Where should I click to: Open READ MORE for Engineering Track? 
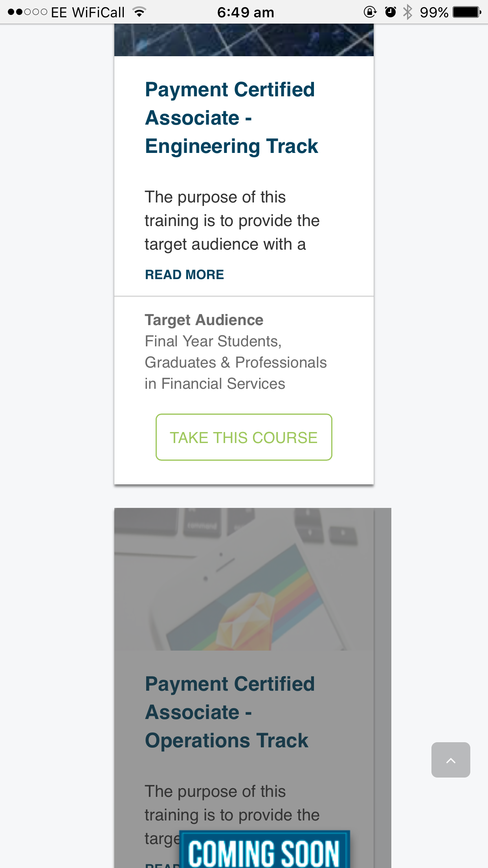[184, 274]
